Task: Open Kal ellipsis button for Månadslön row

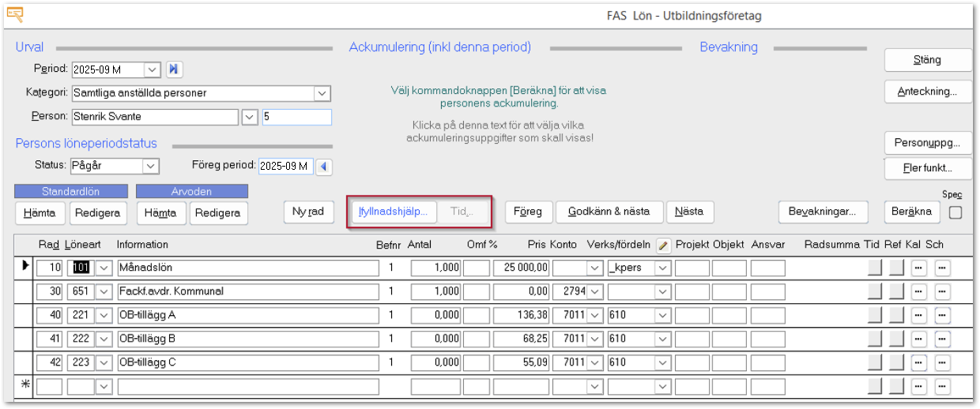Action: tap(918, 268)
